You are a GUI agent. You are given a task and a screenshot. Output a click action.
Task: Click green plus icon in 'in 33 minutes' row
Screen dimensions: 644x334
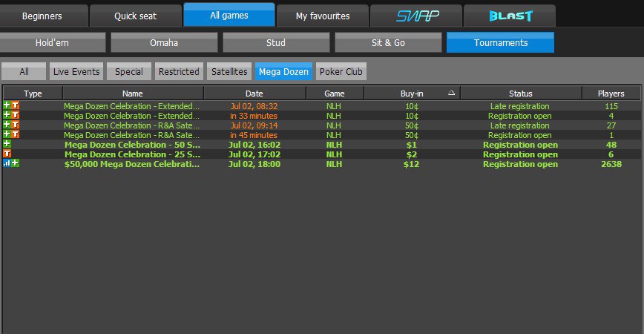click(x=7, y=115)
